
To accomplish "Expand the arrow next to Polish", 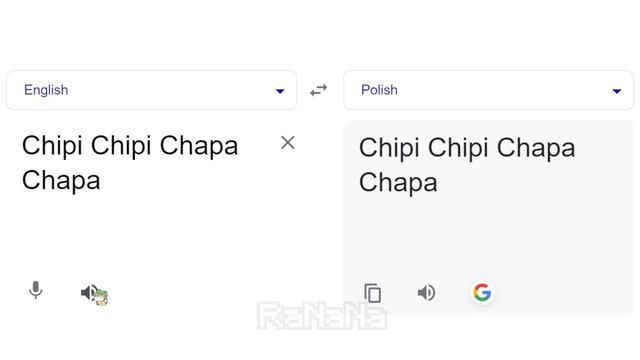I will [617, 91].
